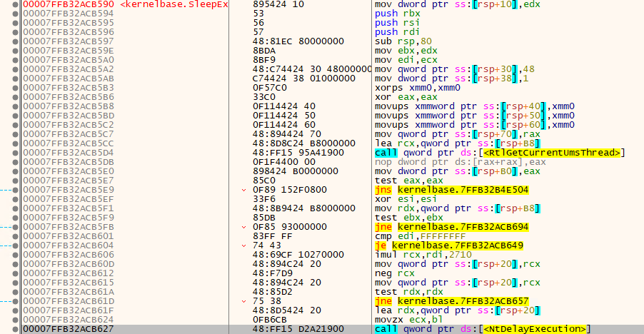Select opcode bytes 48:81EC 80000000
Image resolution: width=644 pixels, height=334 pixels.
tap(298, 41)
